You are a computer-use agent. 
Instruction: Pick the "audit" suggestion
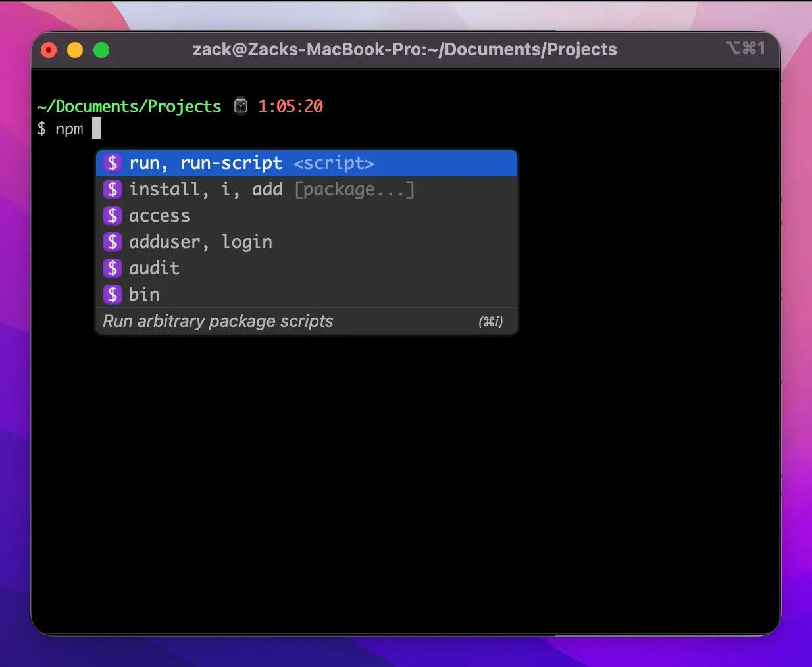(x=155, y=268)
